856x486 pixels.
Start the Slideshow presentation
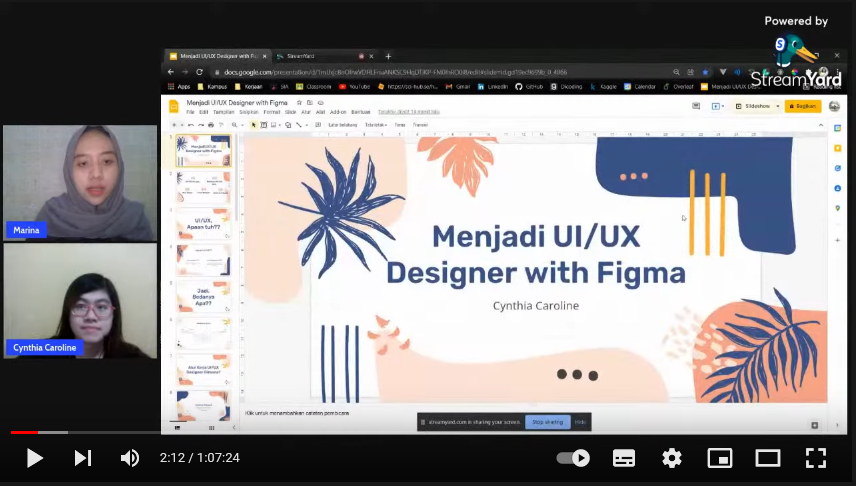[752, 106]
